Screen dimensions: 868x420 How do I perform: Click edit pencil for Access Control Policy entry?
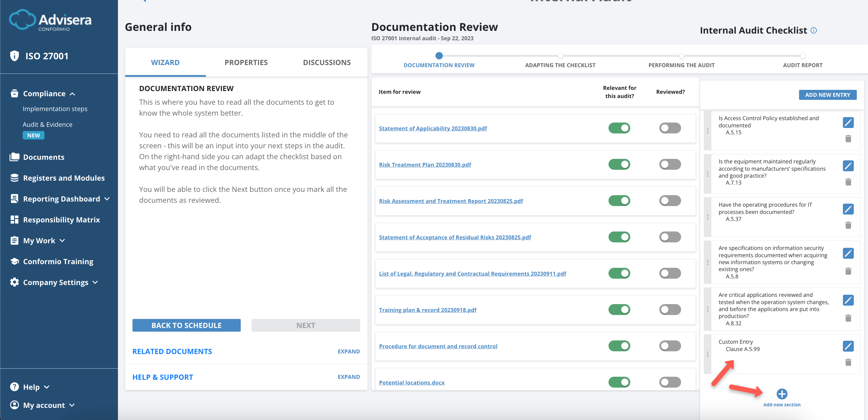(848, 122)
